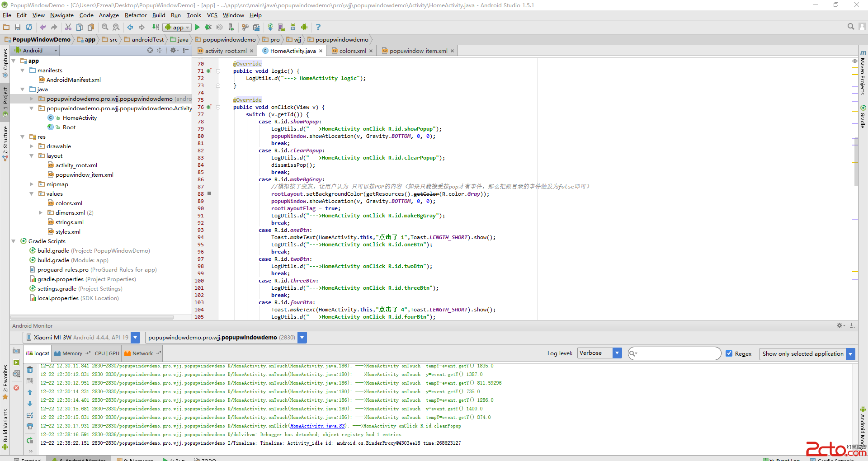The image size is (868, 461).
Task: Open the SDK Manager from toolbar
Action: [293, 28]
